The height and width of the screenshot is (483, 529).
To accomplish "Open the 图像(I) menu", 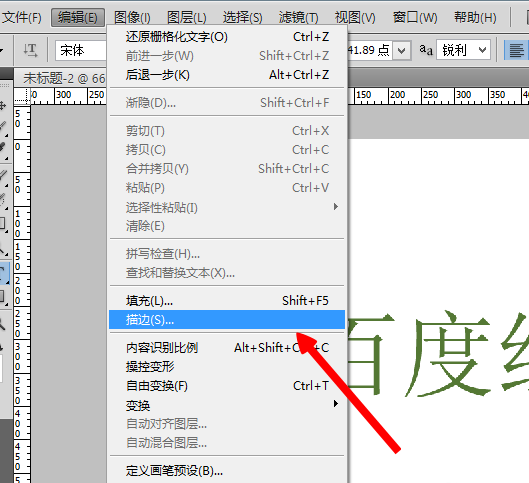I will tap(132, 17).
